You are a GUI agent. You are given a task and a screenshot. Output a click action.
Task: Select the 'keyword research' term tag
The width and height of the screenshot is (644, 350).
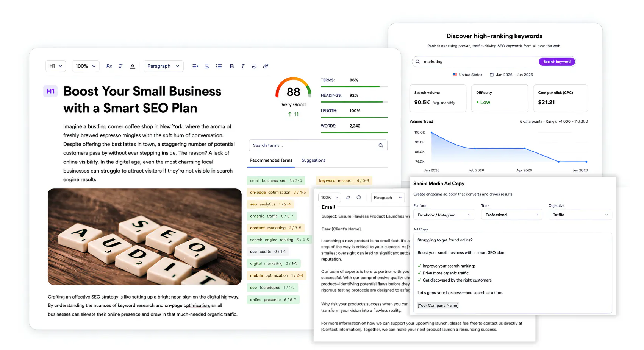[x=344, y=181]
